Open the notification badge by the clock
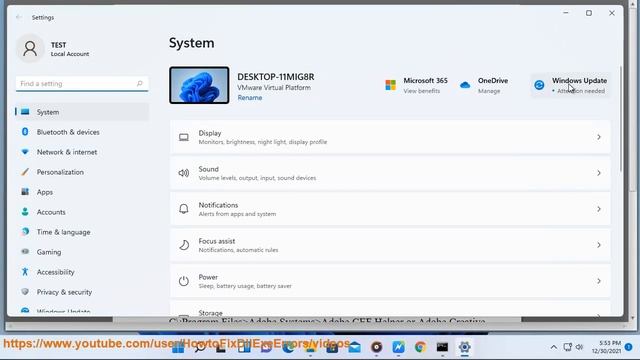Viewport: 640px width, 360px height. pos(629,347)
